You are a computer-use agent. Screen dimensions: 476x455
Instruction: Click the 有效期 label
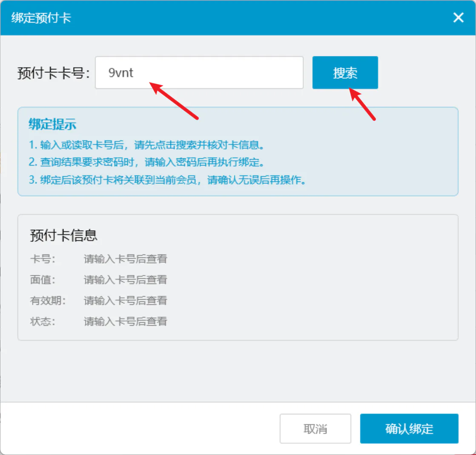(x=48, y=300)
